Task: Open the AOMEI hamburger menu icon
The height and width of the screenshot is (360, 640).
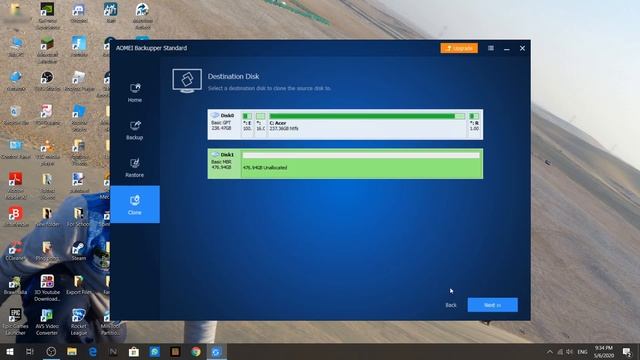Action: (x=491, y=48)
